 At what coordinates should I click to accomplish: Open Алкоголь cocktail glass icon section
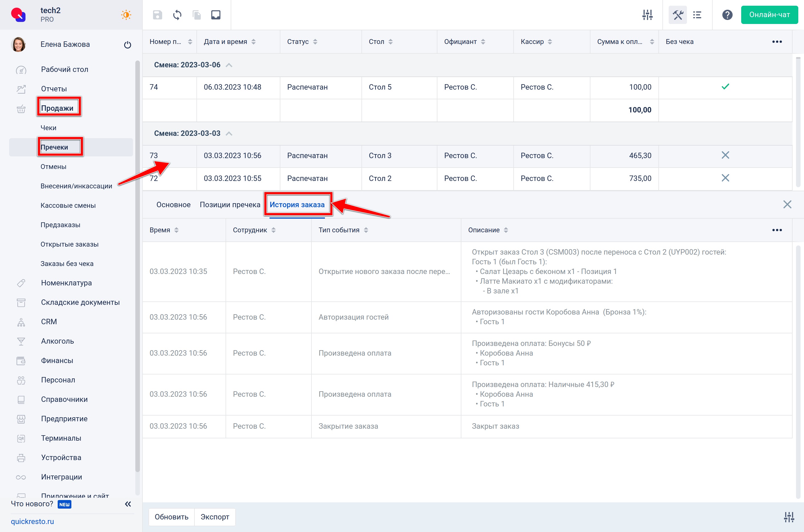(x=21, y=341)
